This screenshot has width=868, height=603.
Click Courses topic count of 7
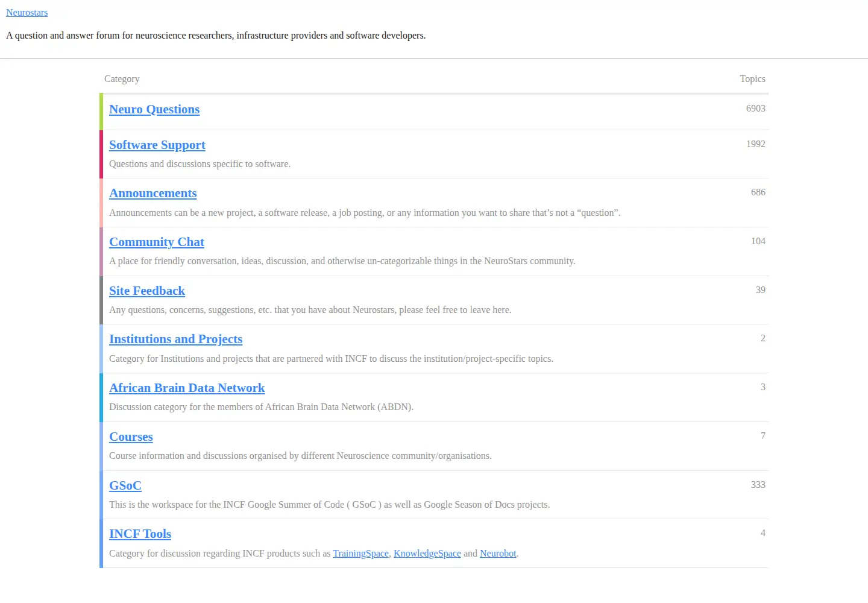click(x=763, y=436)
